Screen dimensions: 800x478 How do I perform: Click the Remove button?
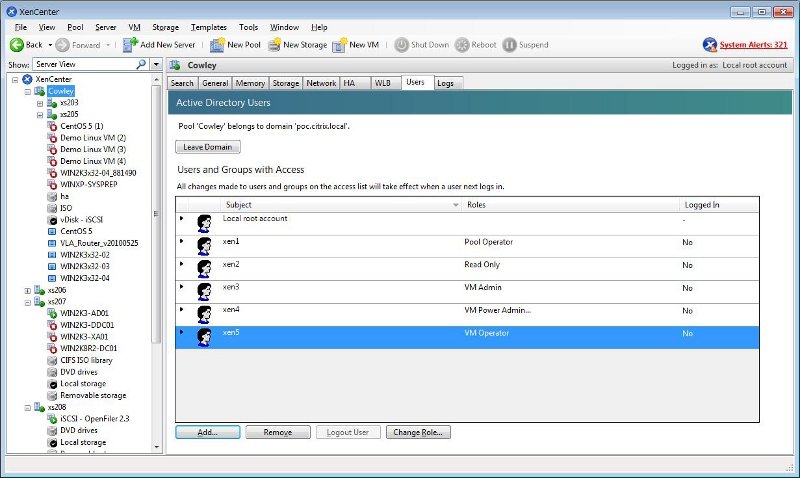click(x=278, y=432)
